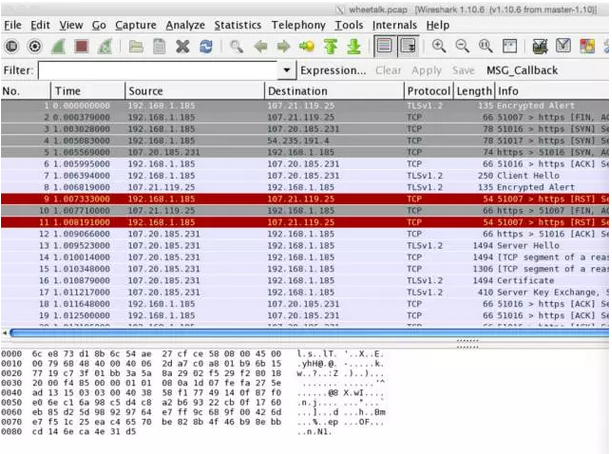Jump to last packet icon
The width and height of the screenshot is (612, 454).
pyautogui.click(x=354, y=46)
